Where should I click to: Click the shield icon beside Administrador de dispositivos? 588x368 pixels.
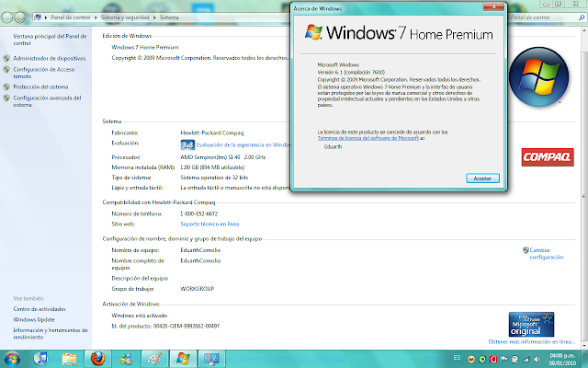pos(6,58)
